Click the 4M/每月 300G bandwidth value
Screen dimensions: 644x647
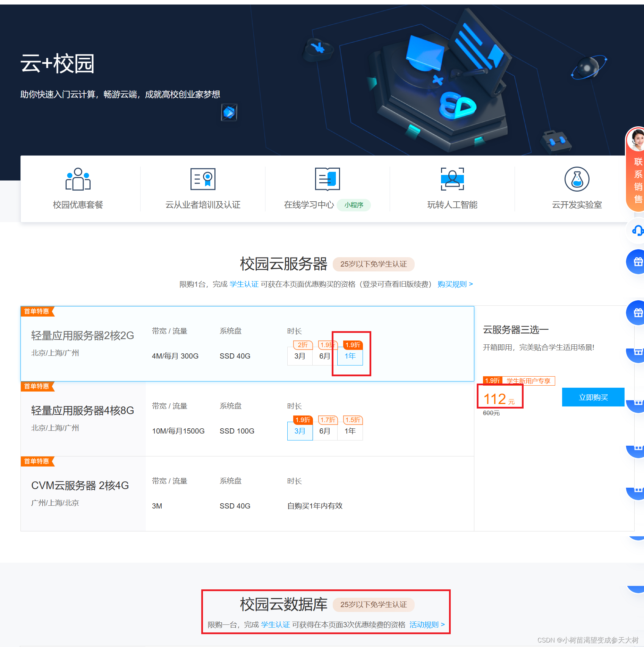point(175,356)
